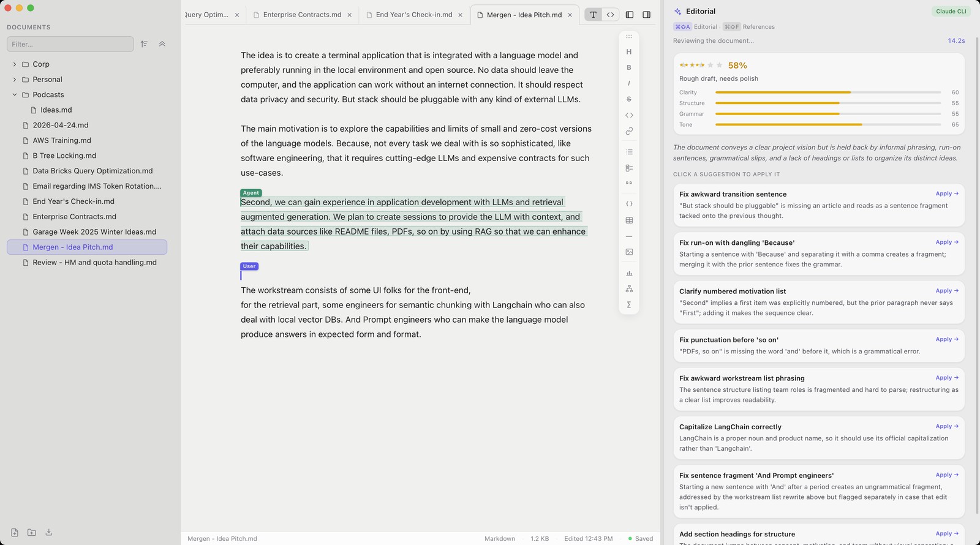980x545 pixels.
Task: Insert a table from the floating toolbar
Action: tap(628, 220)
